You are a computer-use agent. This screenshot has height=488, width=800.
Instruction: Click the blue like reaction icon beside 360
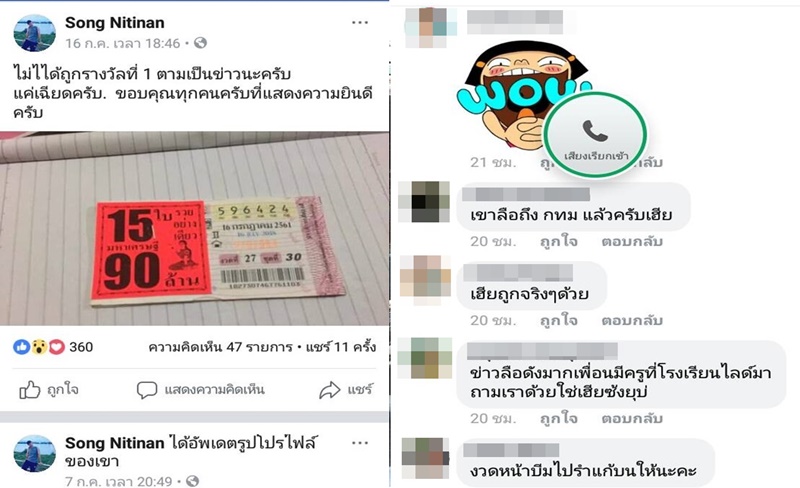point(21,347)
